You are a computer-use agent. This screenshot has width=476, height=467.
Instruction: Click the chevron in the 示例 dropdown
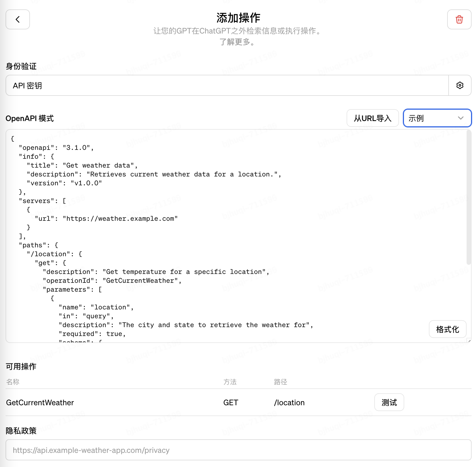(x=460, y=118)
